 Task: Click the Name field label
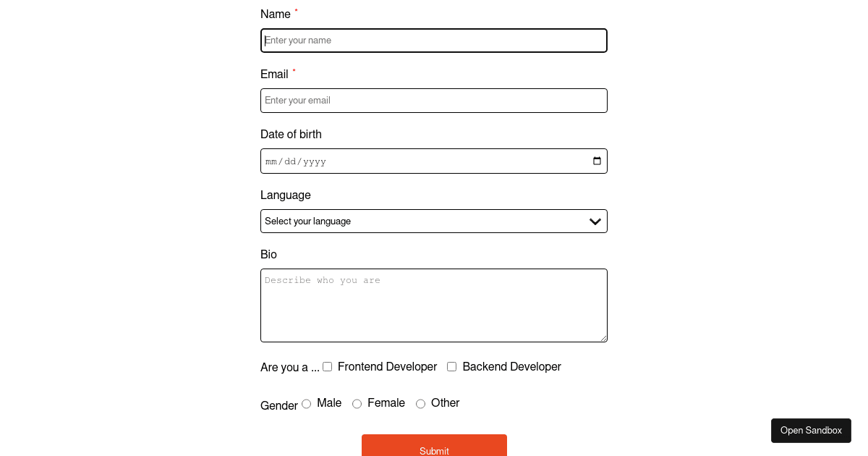tap(276, 14)
